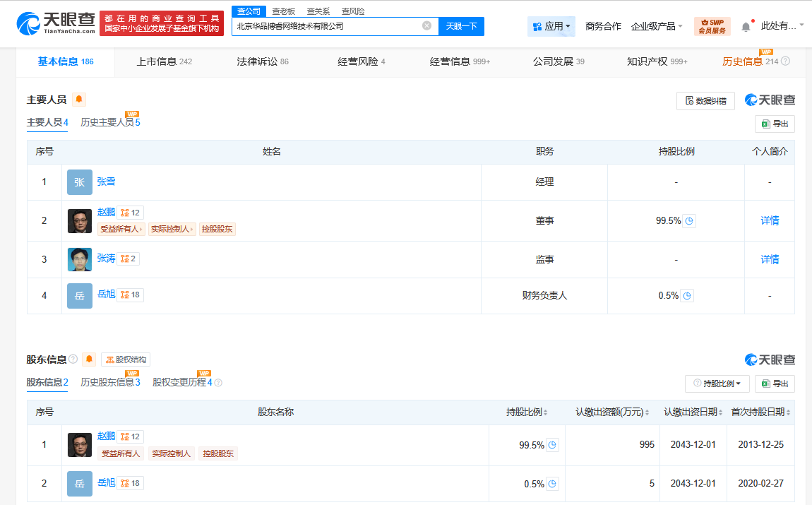Click help question icon beside 历史信息 tab
Screen dimensions: 812x505
(785, 61)
